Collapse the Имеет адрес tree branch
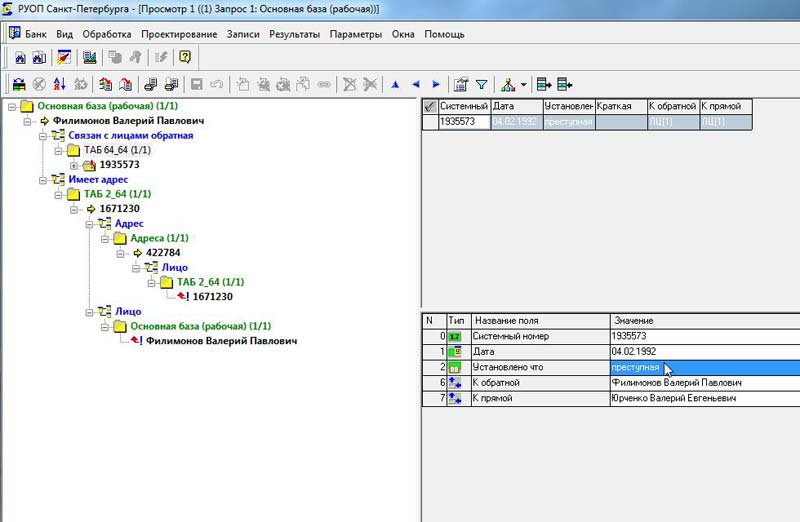The width and height of the screenshot is (800, 522). (x=43, y=180)
